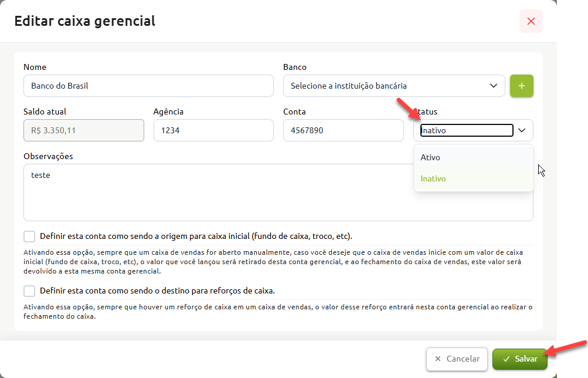Click the Saldo atual disabled field
Screen dimensions: 588x378
coord(84,130)
